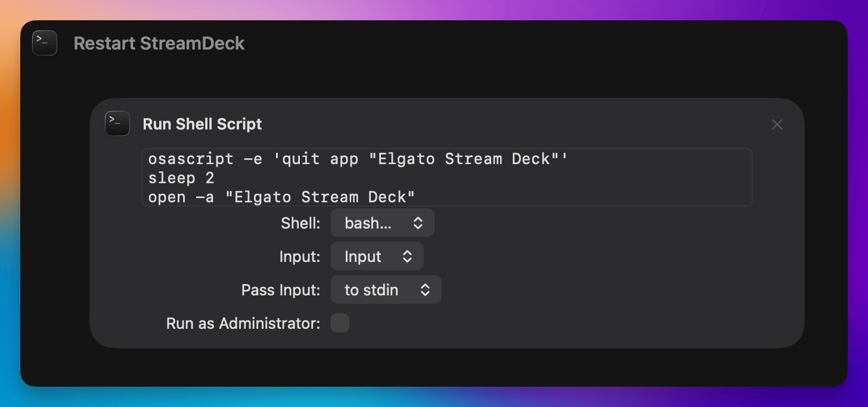The width and height of the screenshot is (868, 407).
Task: Click the Pass Input label
Action: click(x=281, y=290)
